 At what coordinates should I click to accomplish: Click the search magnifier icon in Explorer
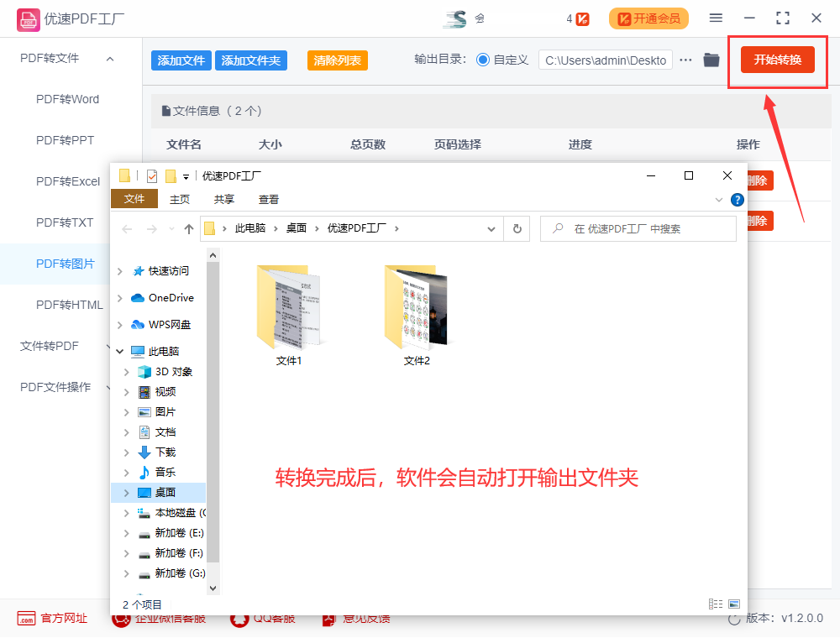click(558, 228)
